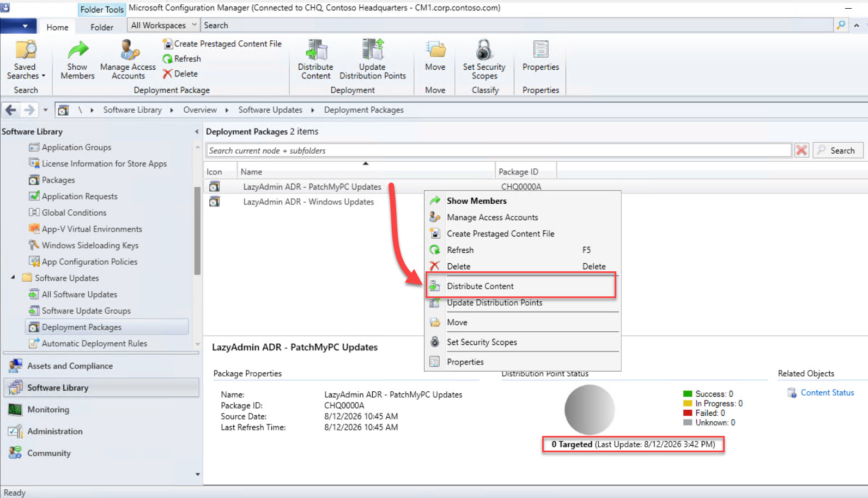Click Create Prestaged Content File in ribbon

tap(222, 44)
